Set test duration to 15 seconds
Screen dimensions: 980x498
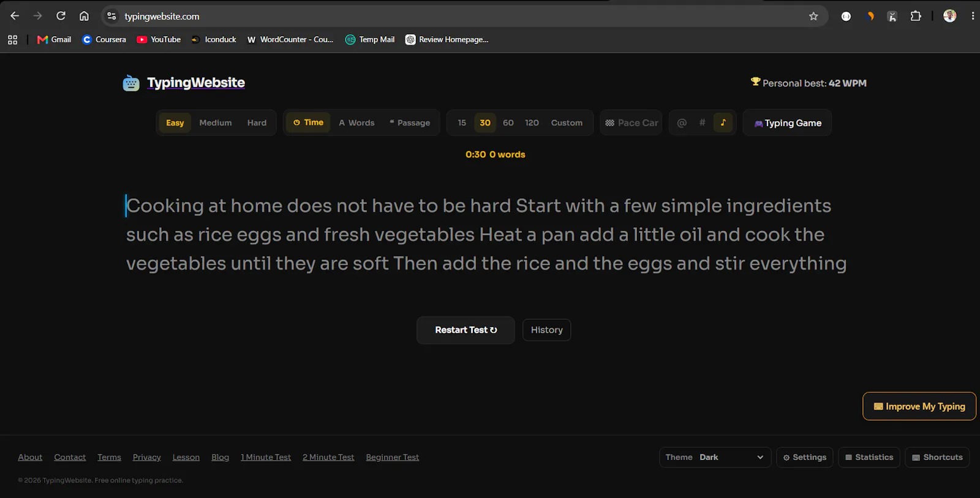tap(462, 123)
